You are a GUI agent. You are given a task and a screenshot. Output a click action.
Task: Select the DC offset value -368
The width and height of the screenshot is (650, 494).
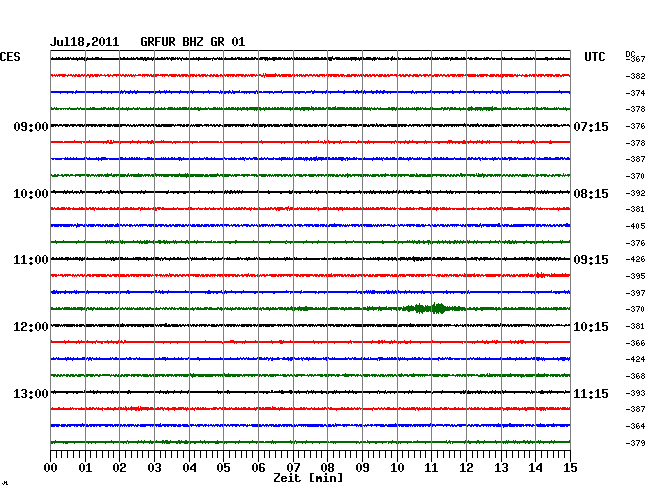(x=635, y=376)
